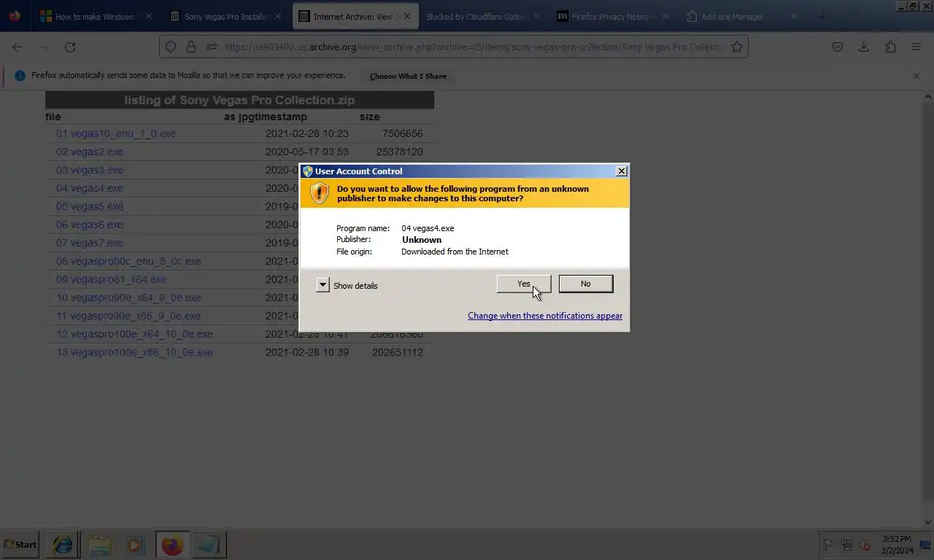The height and width of the screenshot is (560, 934).
Task: Open the Firefox hamburger menu
Action: (916, 47)
